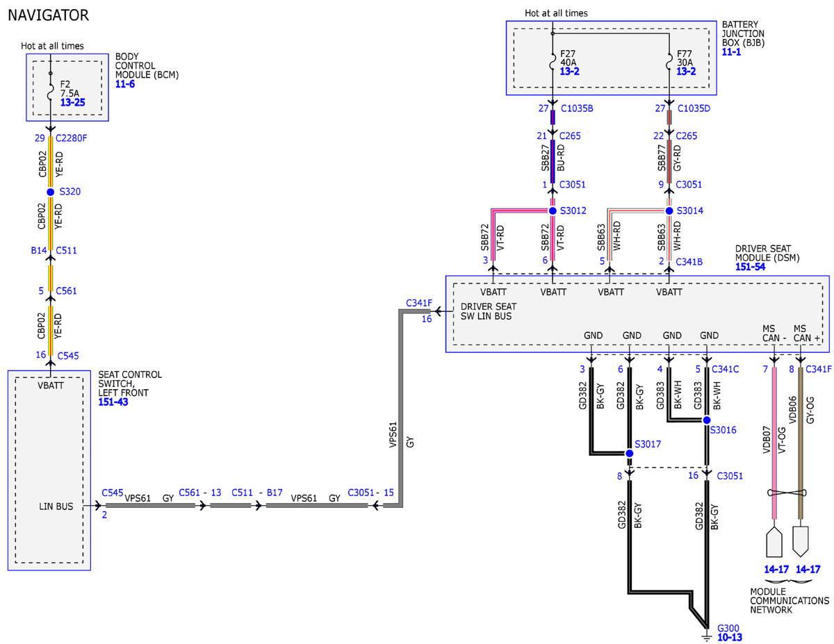Image resolution: width=834 pixels, height=644 pixels.
Task: Open the 13-25 fuse F2 reference link
Action: [x=73, y=102]
